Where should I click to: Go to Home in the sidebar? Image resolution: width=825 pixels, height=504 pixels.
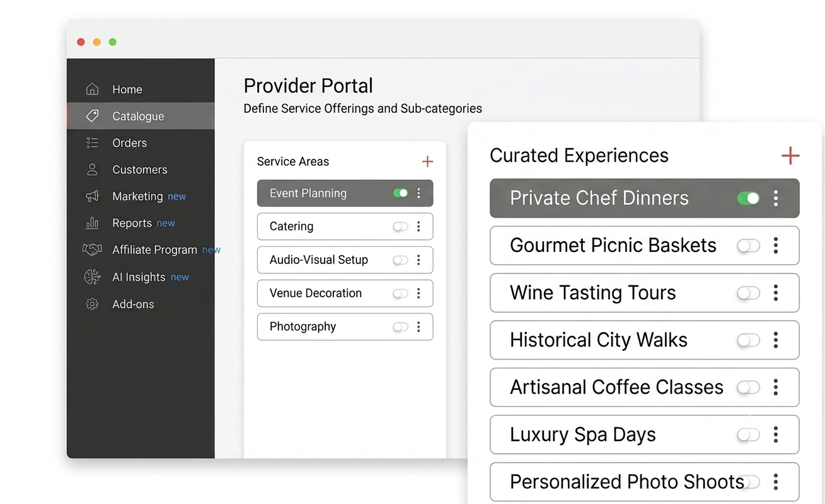[141, 89]
